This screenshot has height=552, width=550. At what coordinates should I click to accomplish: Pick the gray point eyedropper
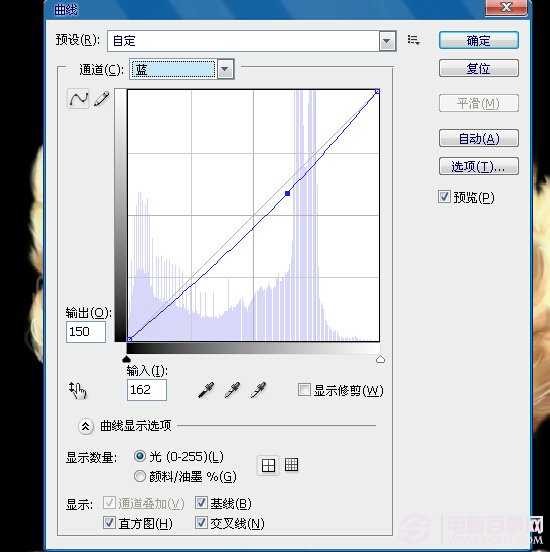pos(232,390)
